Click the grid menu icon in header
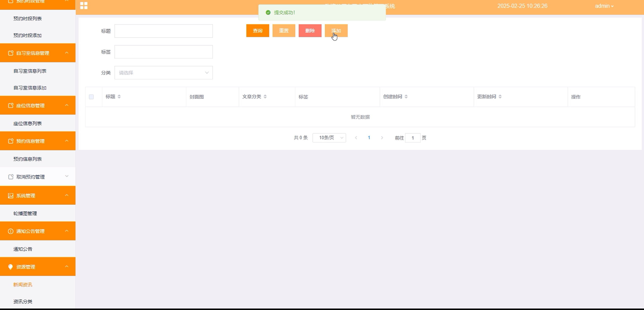This screenshot has width=644, height=310. (x=84, y=5)
